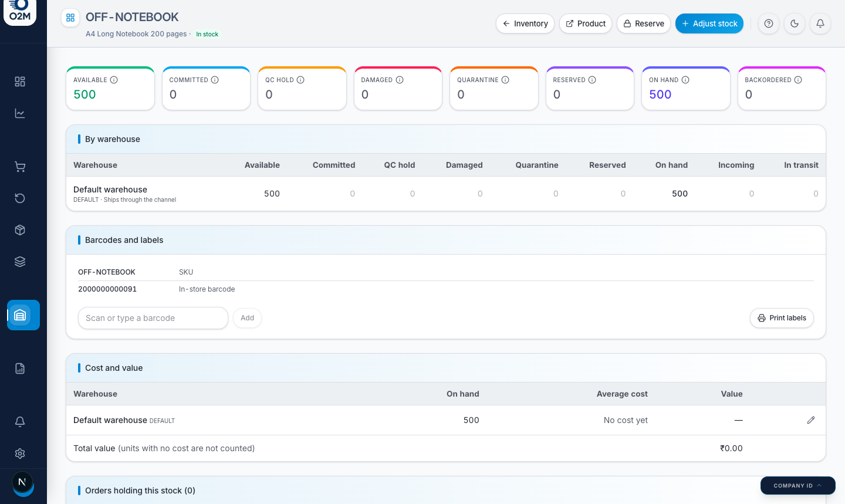
Task: Go back to Inventory
Action: 525,23
